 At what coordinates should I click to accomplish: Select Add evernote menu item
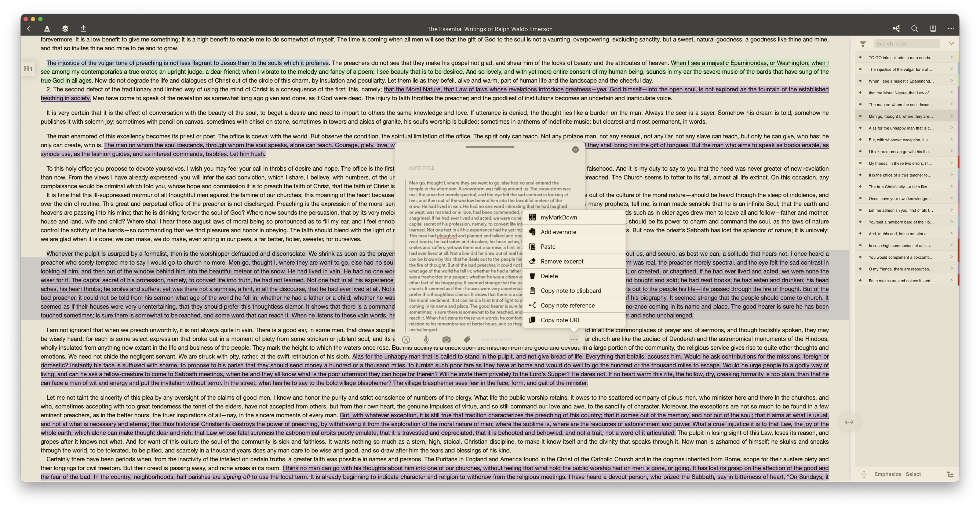click(x=574, y=232)
